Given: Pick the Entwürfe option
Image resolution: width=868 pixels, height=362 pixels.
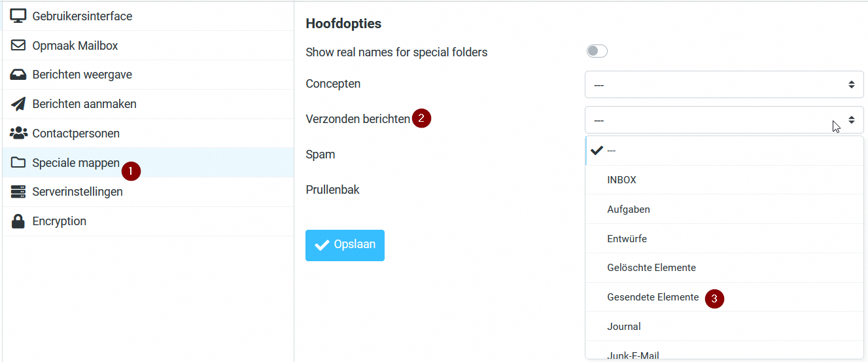Looking at the screenshot, I should [x=627, y=239].
